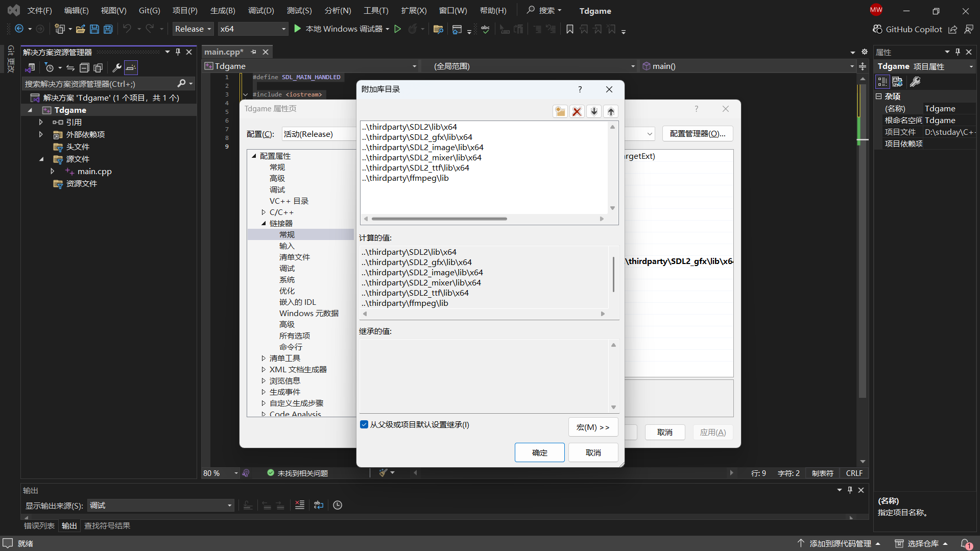Move library directory line down
The image size is (980, 551).
click(594, 111)
